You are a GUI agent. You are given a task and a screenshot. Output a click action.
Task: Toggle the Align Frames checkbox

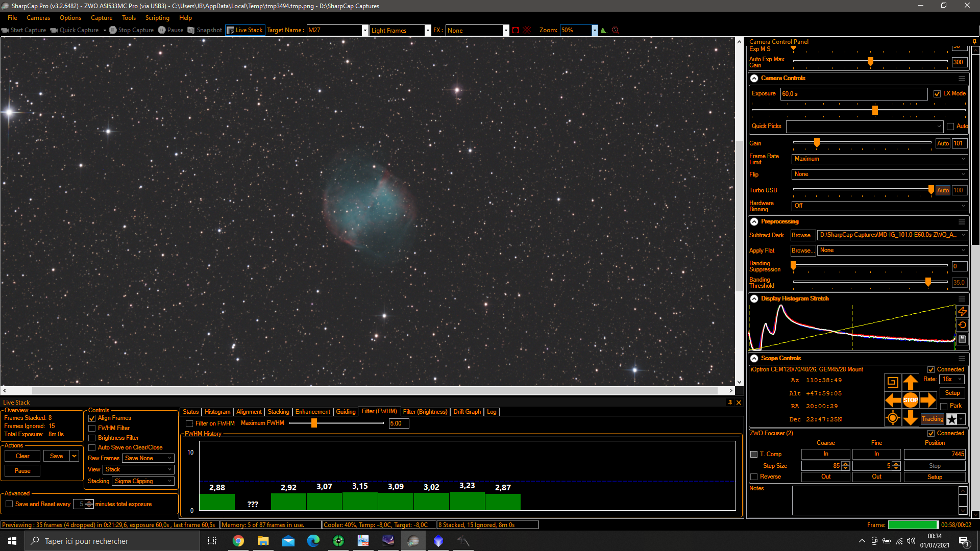click(x=92, y=418)
